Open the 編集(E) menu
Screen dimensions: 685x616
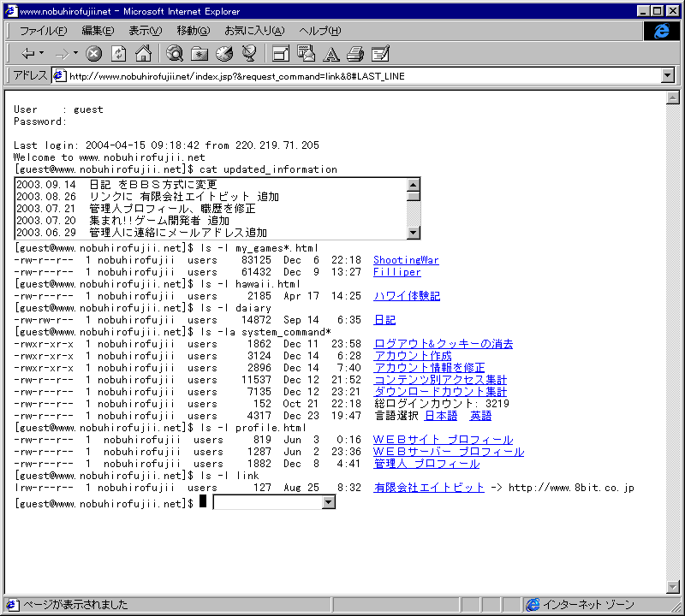[x=98, y=31]
